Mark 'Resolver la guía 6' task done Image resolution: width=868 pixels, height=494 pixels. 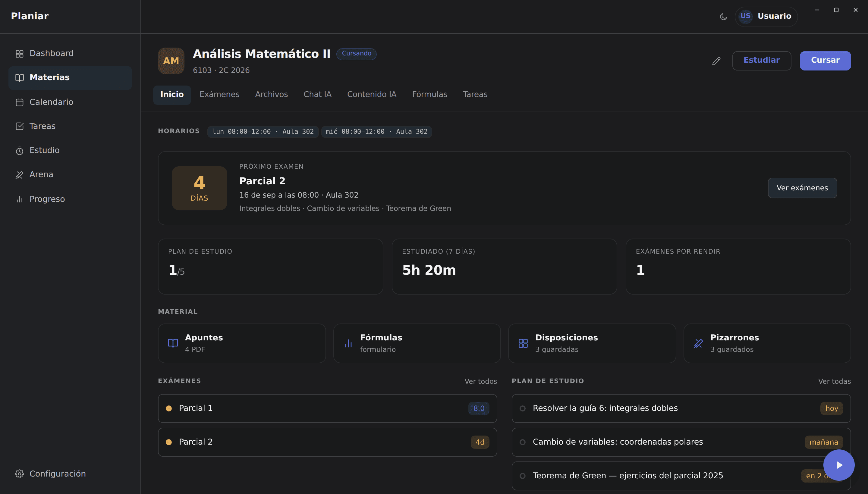pyautogui.click(x=522, y=408)
